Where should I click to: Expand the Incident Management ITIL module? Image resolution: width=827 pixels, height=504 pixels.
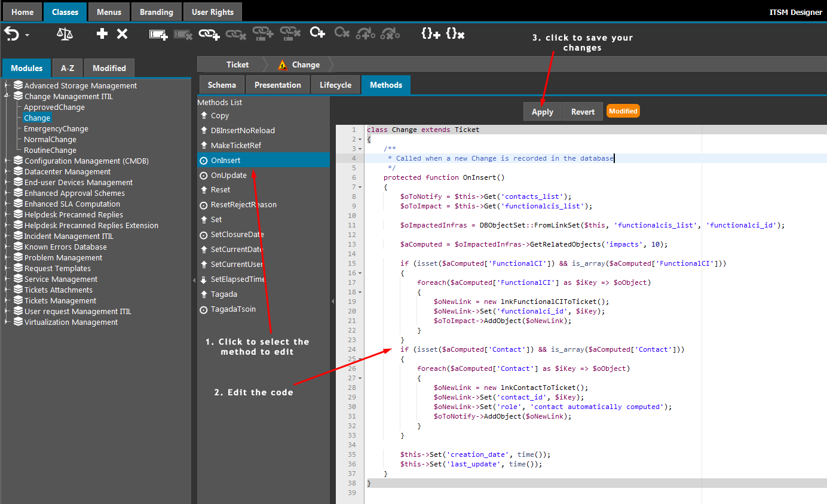[x=5, y=236]
